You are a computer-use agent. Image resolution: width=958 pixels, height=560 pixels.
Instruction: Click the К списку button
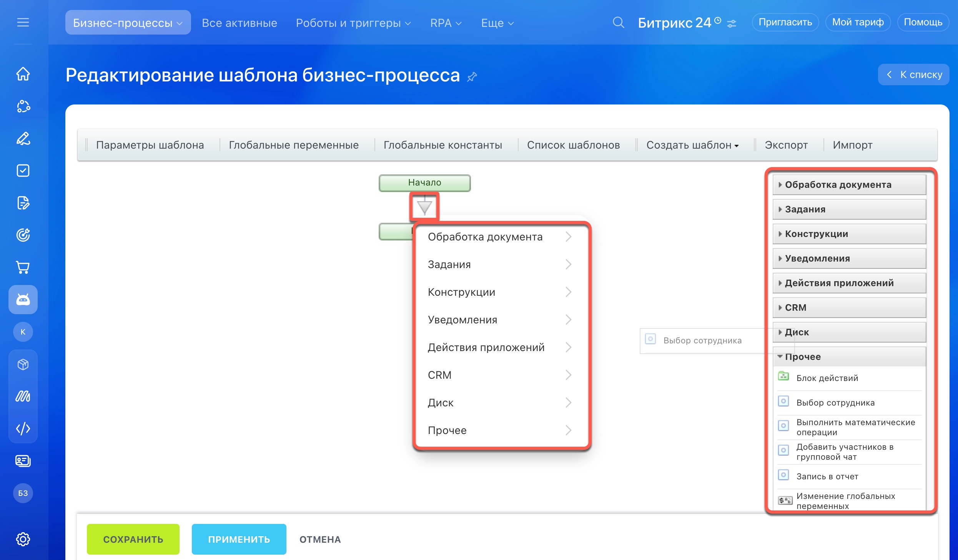click(x=914, y=75)
